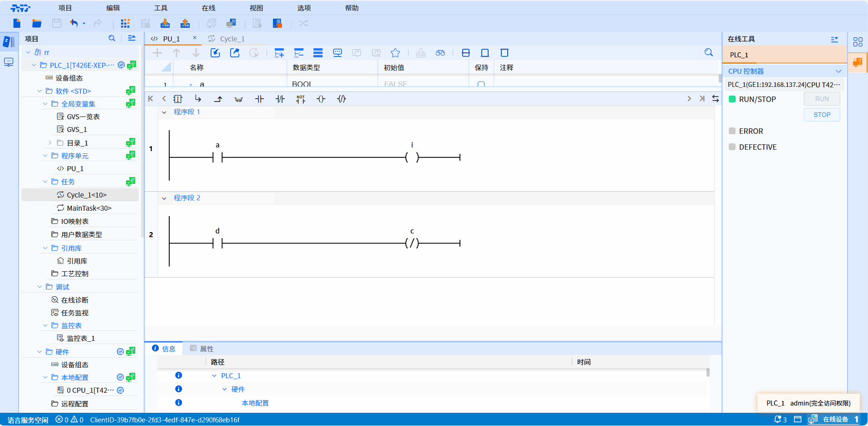
Task: Open the 在线 menu
Action: [208, 8]
